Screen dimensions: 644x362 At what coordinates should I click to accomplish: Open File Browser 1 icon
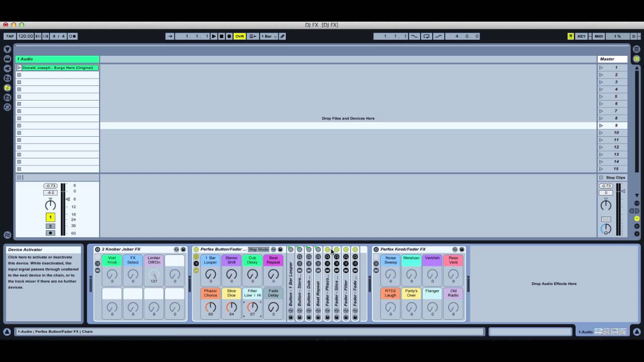click(x=8, y=78)
